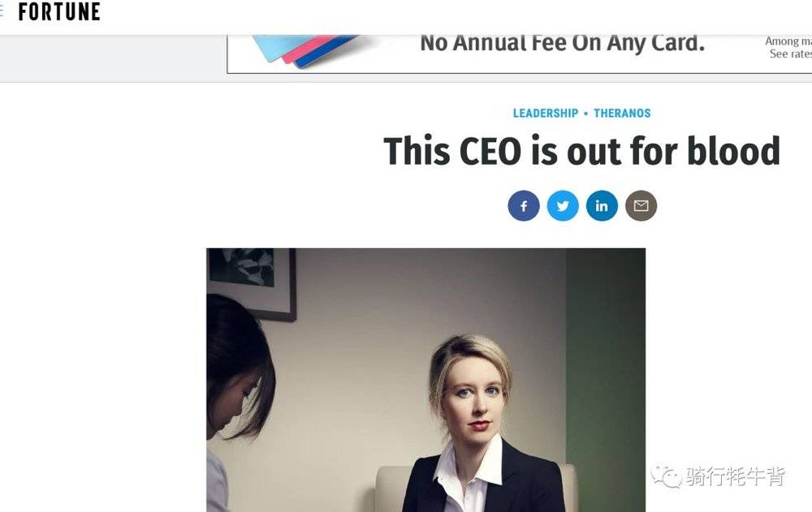The width and height of the screenshot is (812, 512).
Task: Click the headline This CEO is out for blood
Action: [x=581, y=151]
